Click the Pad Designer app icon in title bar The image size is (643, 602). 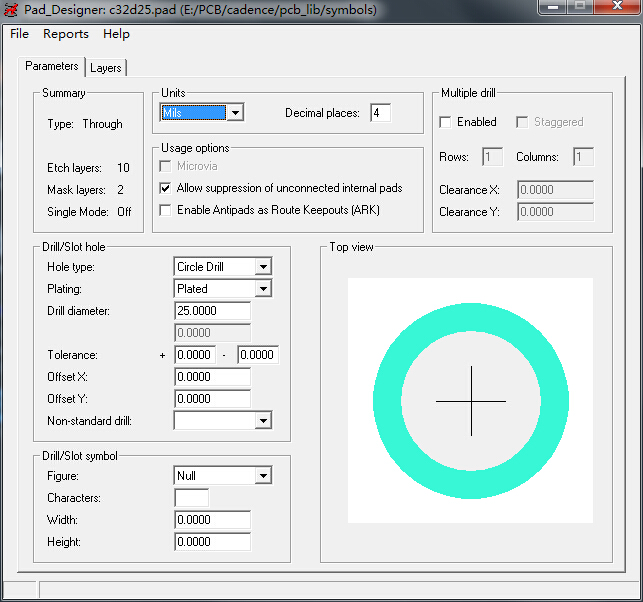pyautogui.click(x=11, y=9)
